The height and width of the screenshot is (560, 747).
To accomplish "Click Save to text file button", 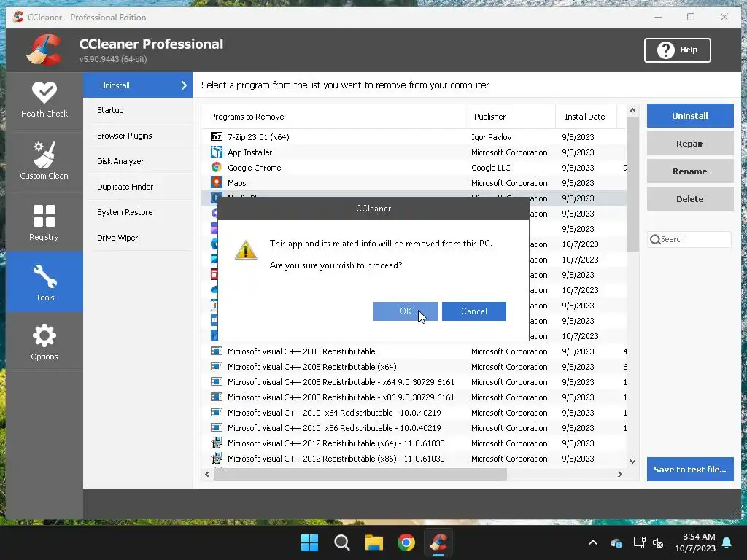I will click(x=690, y=469).
